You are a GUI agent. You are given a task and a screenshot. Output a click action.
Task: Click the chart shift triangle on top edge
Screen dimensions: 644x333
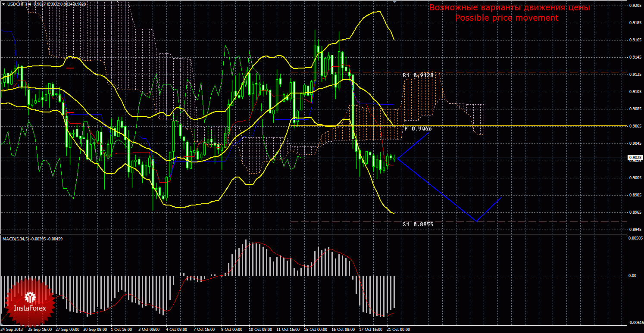click(x=394, y=2)
